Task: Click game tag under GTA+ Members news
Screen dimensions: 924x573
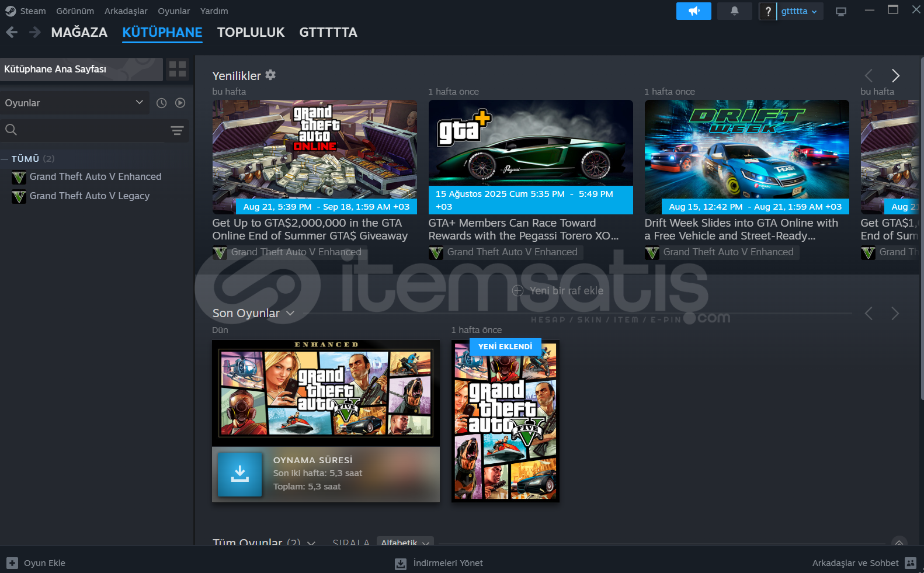Action: (505, 252)
